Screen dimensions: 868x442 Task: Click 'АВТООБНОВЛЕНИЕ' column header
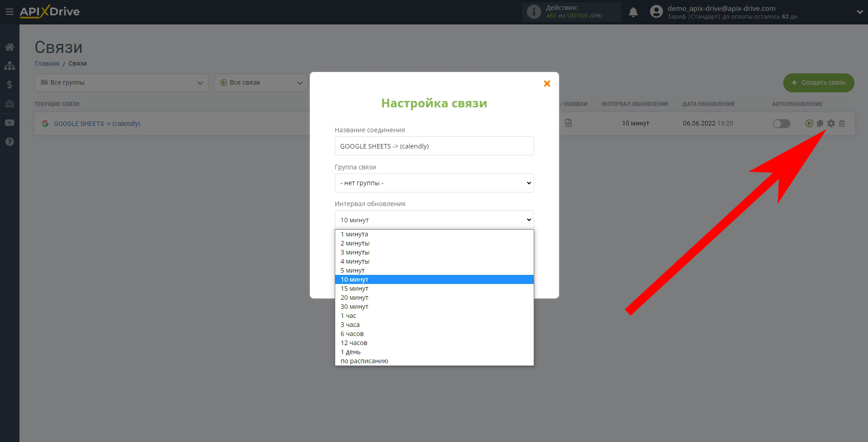(797, 104)
